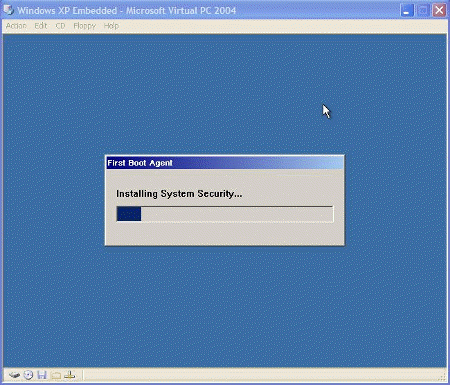
Task: Open the Floppy menu
Action: click(x=84, y=26)
